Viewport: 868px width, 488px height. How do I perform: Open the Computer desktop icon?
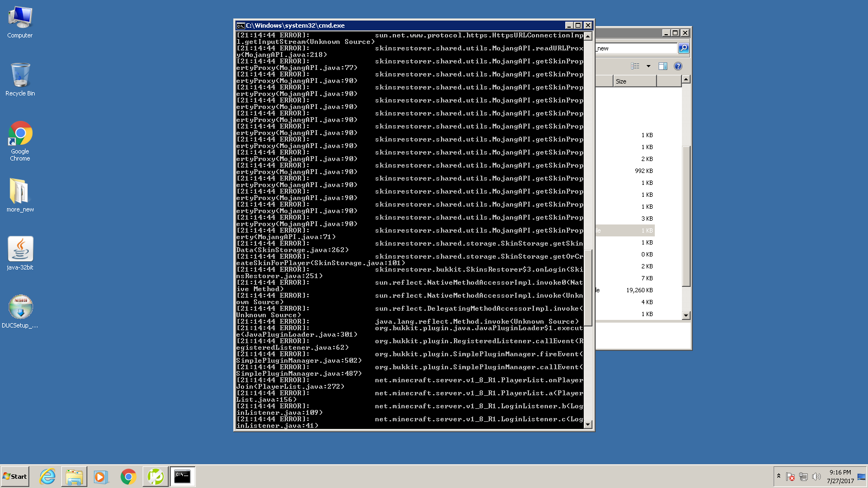[x=20, y=22]
